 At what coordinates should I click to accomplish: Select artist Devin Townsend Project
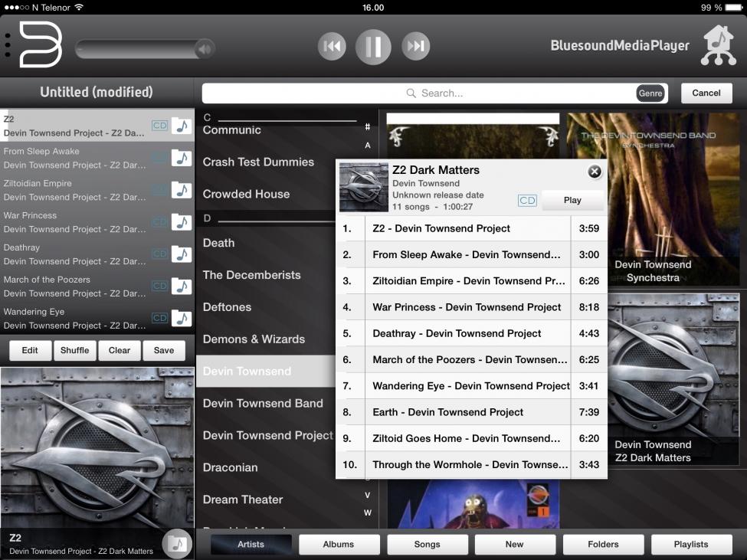pos(267,435)
